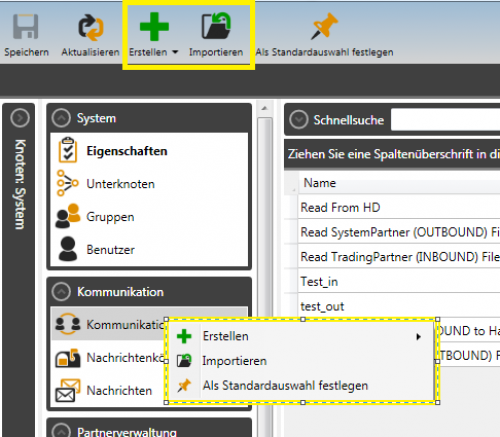
Task: Open the Erstellen dropdown arrow in toolbar
Action: [175, 52]
